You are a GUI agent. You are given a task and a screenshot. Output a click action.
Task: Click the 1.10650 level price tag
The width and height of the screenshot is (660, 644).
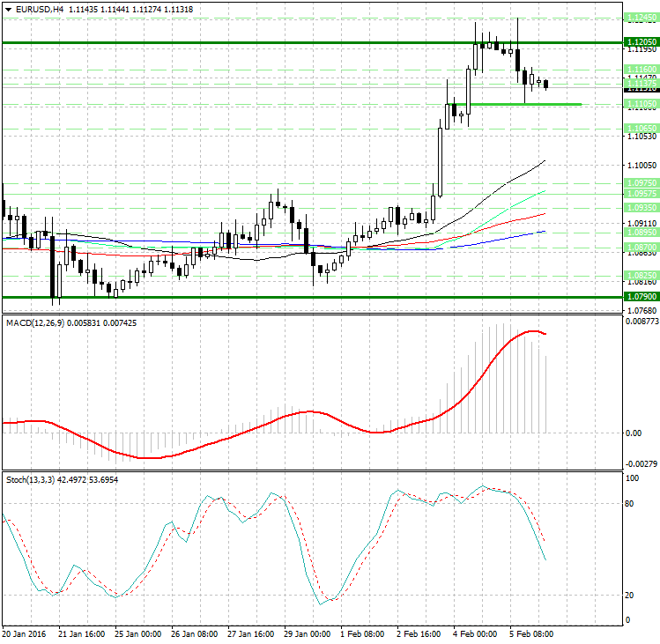640,128
